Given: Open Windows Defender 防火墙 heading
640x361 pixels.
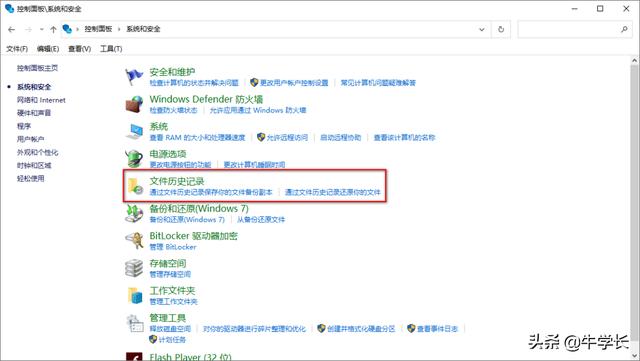Looking at the screenshot, I should (x=206, y=99).
